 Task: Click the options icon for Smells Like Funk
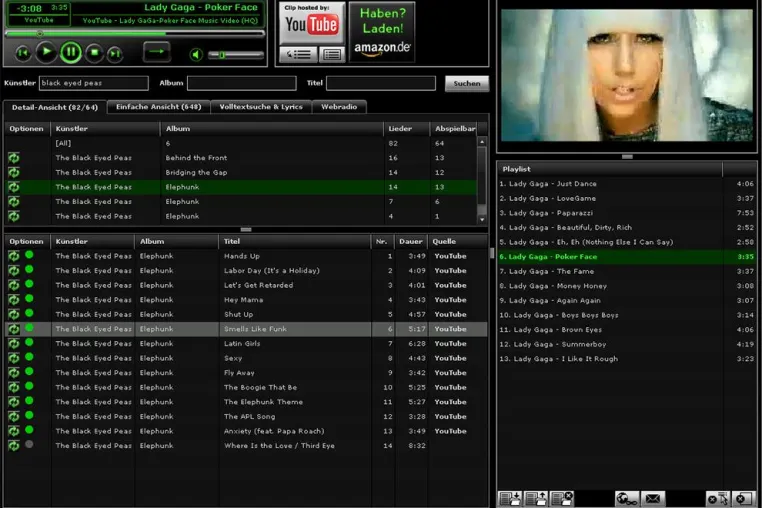[14, 329]
